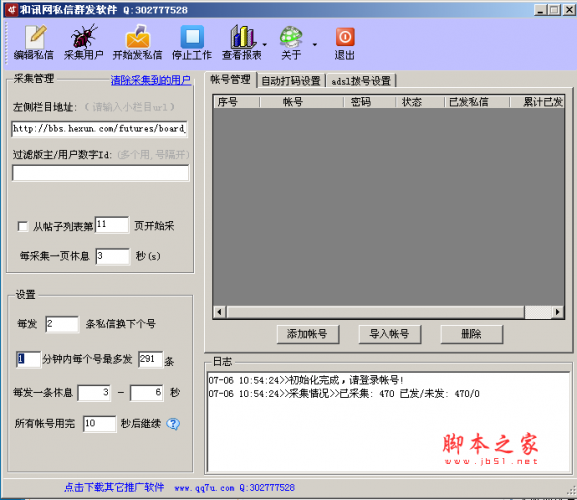Maximize the window

(x=554, y=10)
